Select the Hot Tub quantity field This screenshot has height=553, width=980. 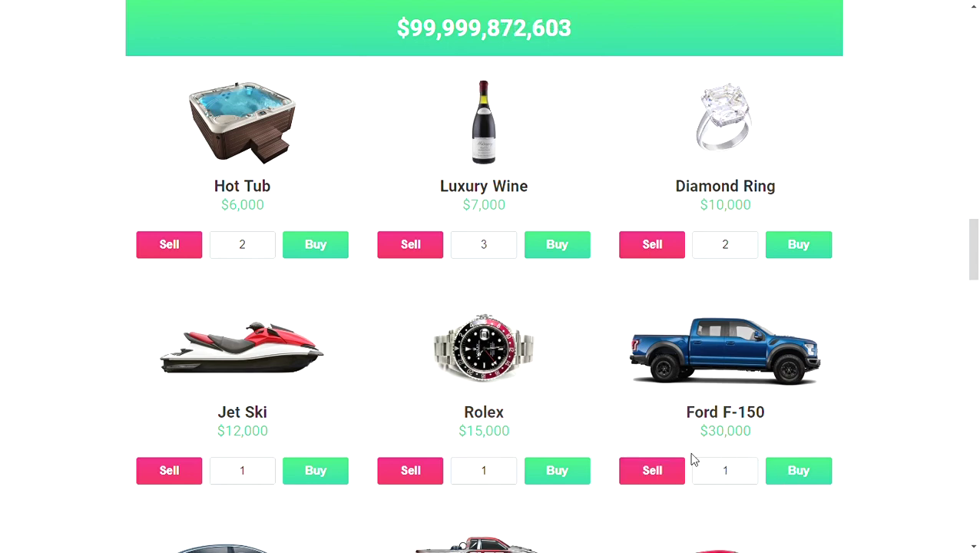coord(243,245)
